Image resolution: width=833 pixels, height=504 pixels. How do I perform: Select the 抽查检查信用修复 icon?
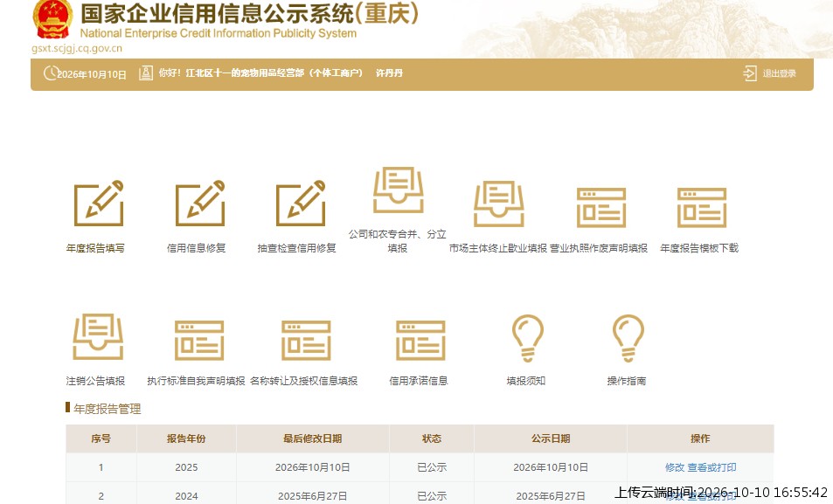point(301,204)
